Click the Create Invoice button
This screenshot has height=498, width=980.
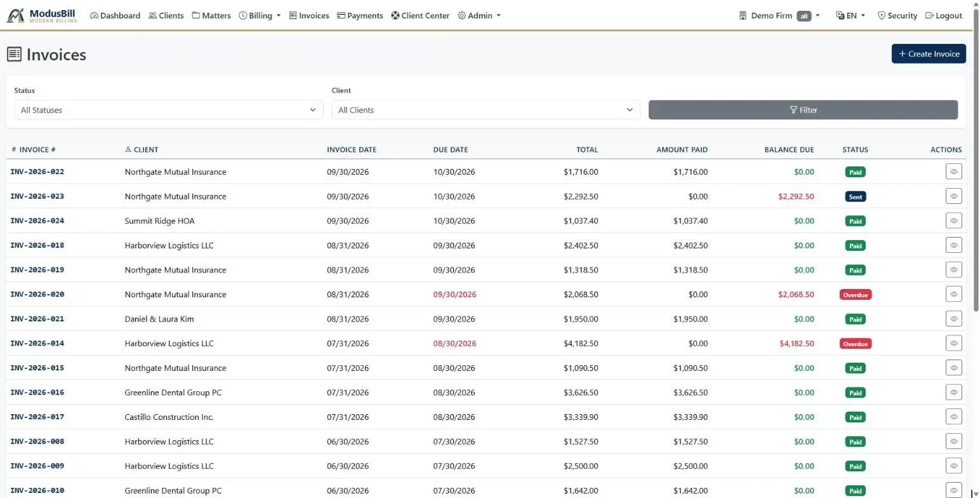[x=929, y=54]
